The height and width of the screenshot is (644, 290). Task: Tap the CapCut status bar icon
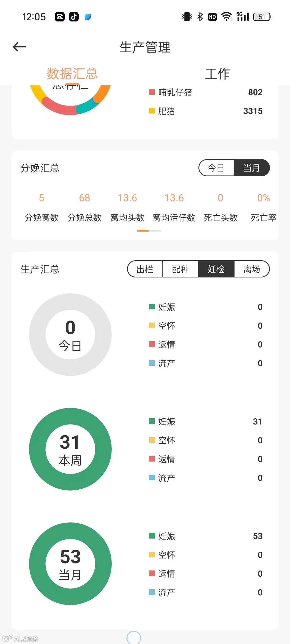click(x=60, y=17)
